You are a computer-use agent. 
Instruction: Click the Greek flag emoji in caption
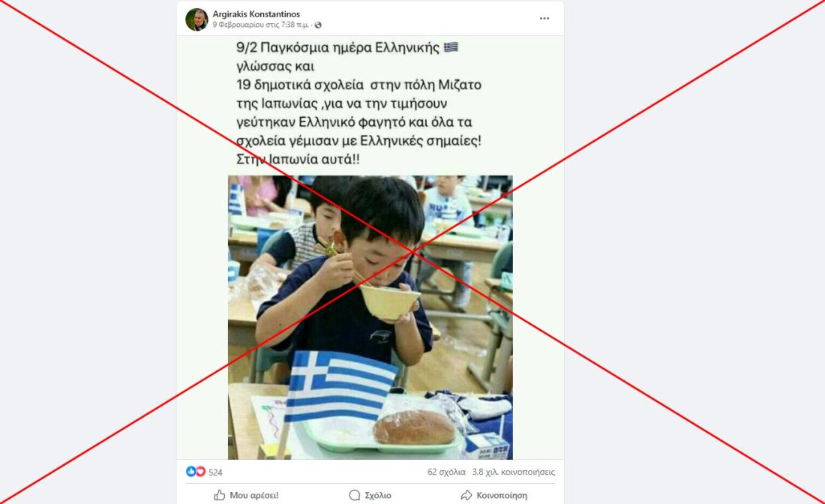tap(451, 47)
